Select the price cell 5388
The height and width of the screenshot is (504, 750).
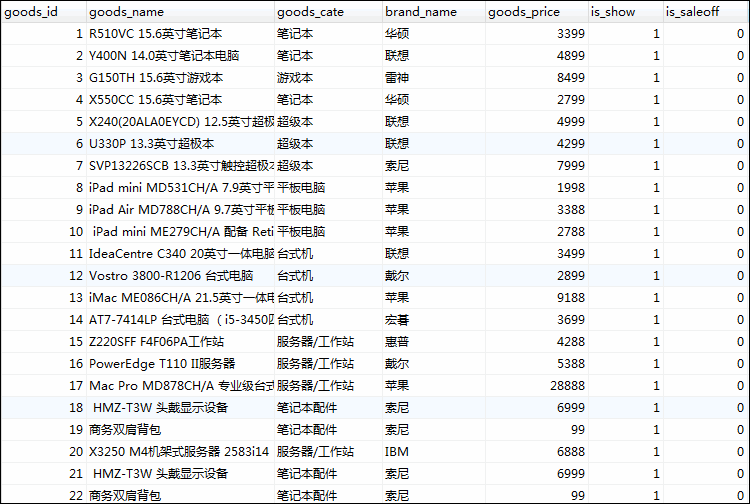click(x=537, y=364)
